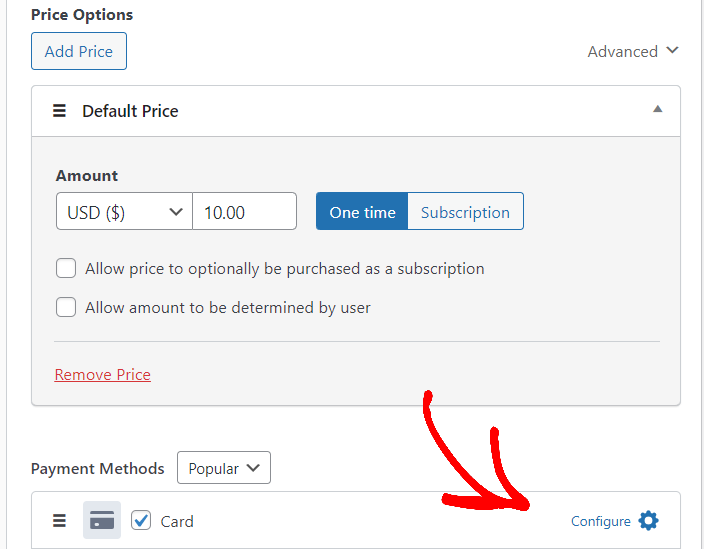Check Allow amount to be determined by user
This screenshot has height=549, width=704.
pos(66,307)
